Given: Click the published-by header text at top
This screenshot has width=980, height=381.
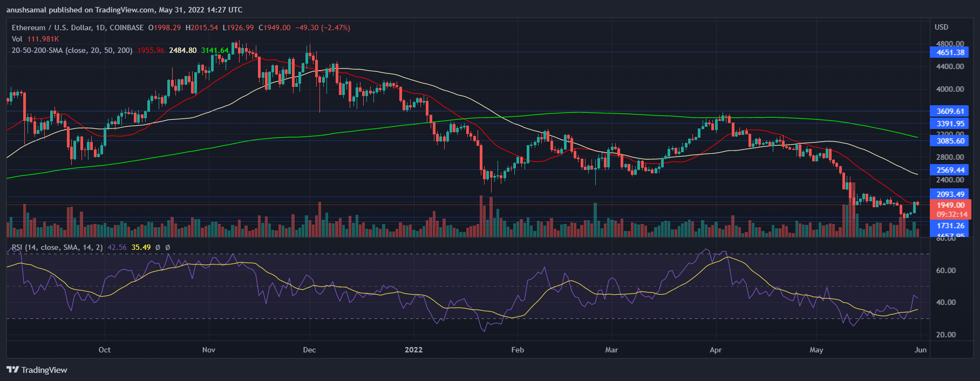Looking at the screenshot, I should (x=124, y=10).
